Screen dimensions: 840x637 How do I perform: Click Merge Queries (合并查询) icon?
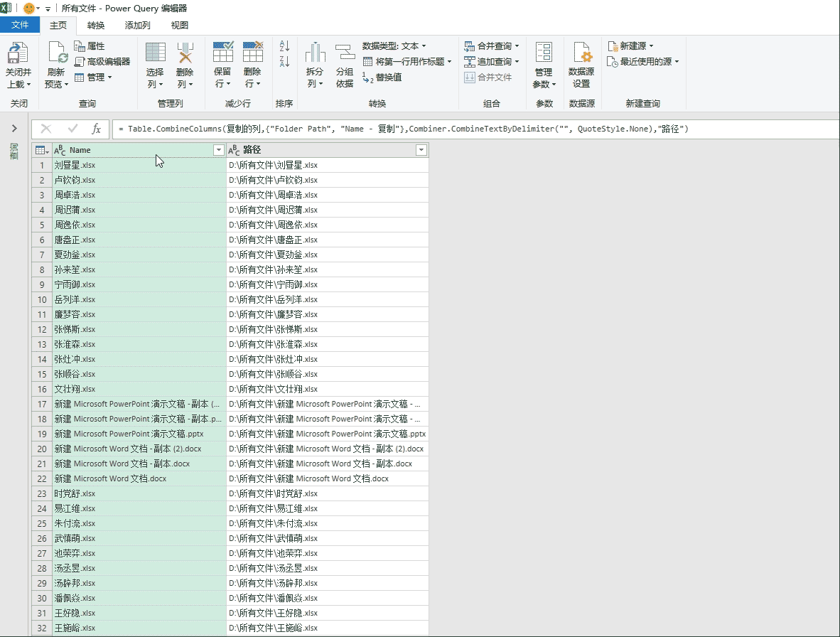(469, 46)
